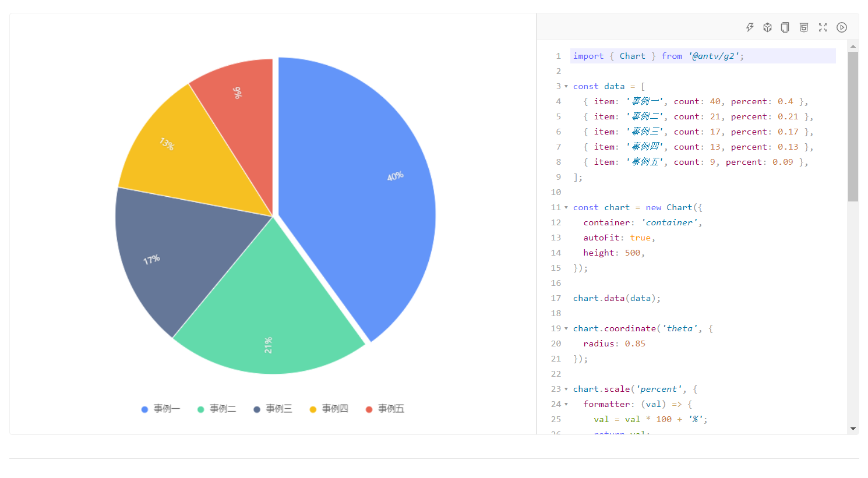Collapse the coordinate block fold arrow on line 19
The image size is (868, 478).
tap(566, 328)
